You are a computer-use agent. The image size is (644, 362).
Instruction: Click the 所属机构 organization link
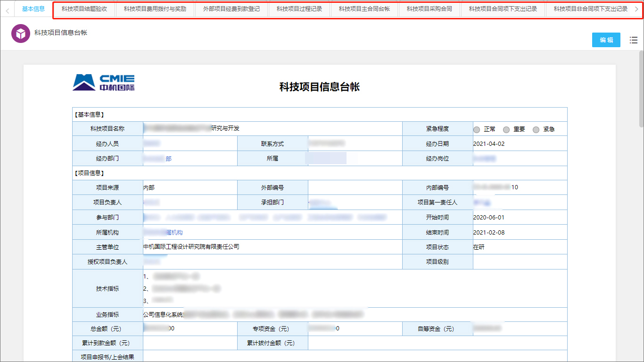(x=163, y=232)
